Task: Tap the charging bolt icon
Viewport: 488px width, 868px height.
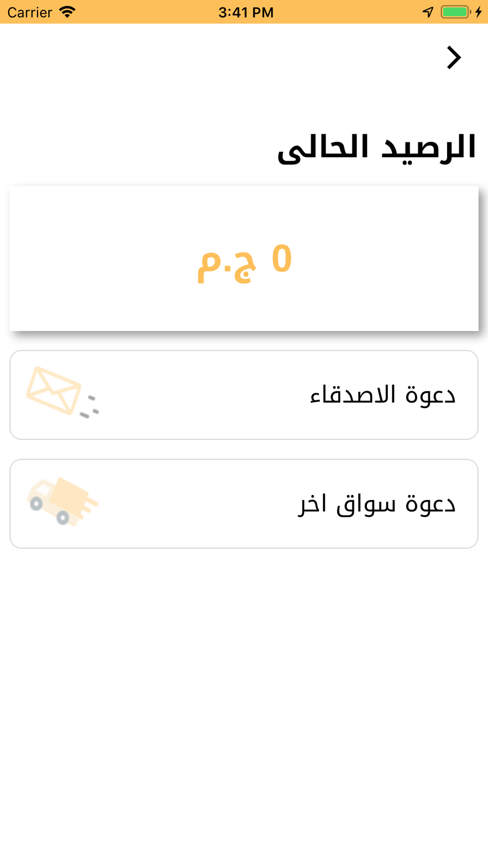Action: [479, 12]
